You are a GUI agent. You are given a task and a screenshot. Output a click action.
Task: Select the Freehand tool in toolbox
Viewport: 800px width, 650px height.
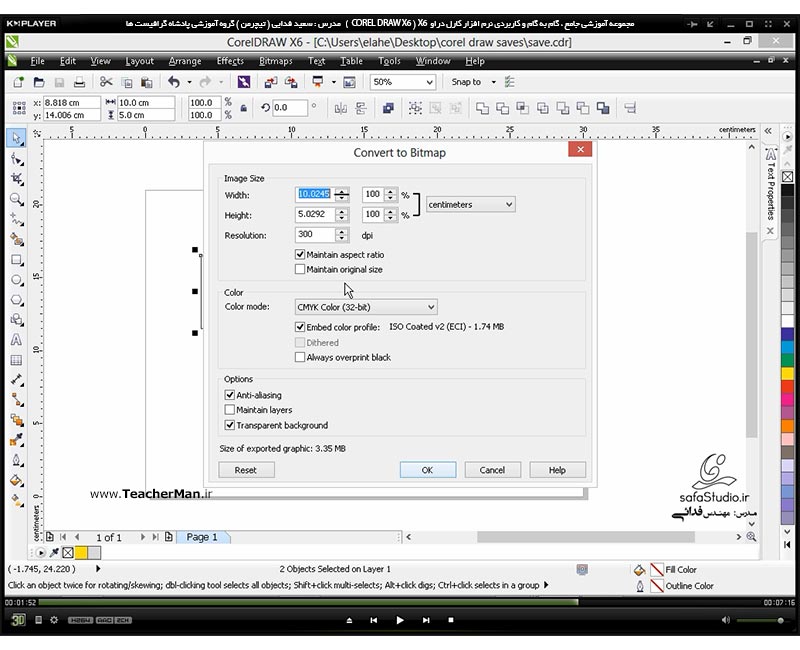17,219
